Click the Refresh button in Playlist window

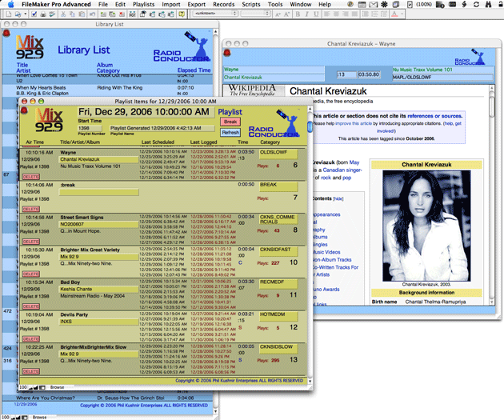pos(230,132)
